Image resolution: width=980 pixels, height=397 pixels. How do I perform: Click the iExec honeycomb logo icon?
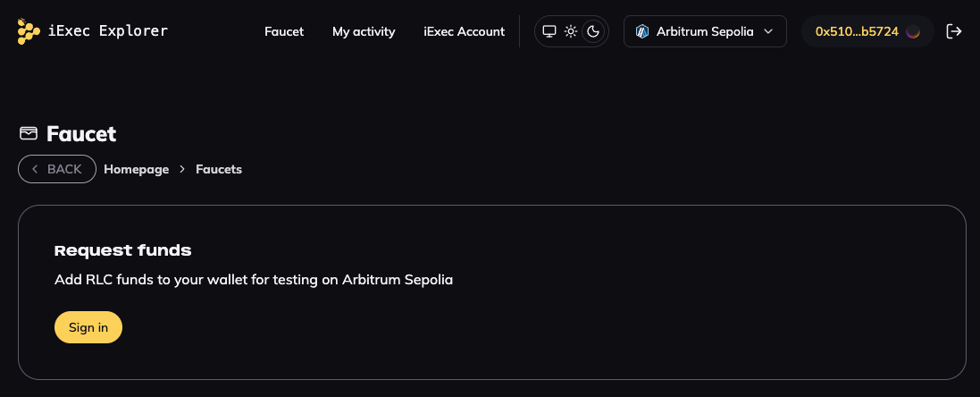29,31
